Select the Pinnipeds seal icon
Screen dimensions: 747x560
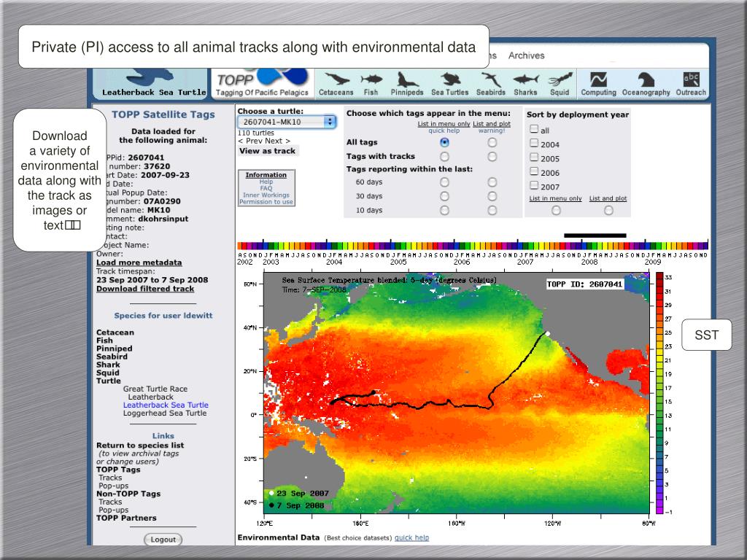(407, 84)
